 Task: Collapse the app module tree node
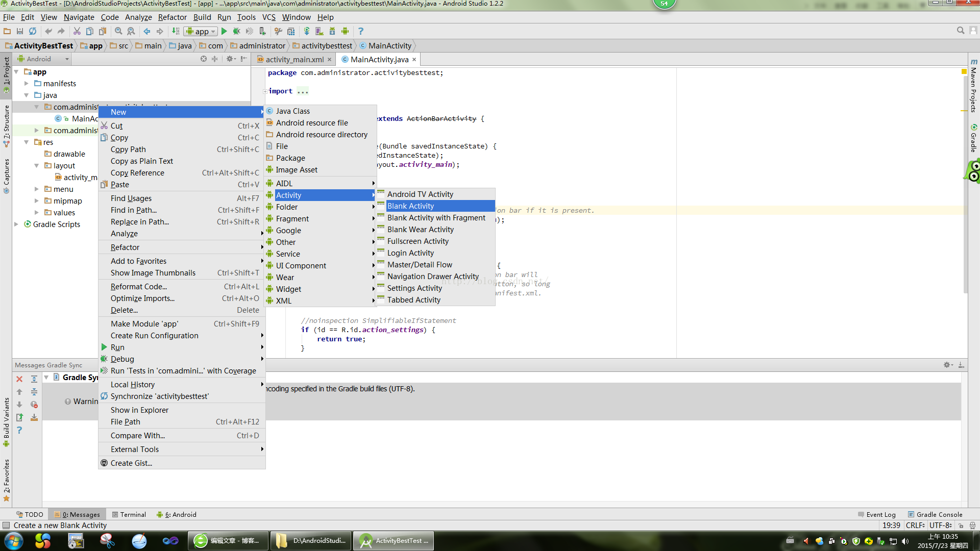coord(17,72)
